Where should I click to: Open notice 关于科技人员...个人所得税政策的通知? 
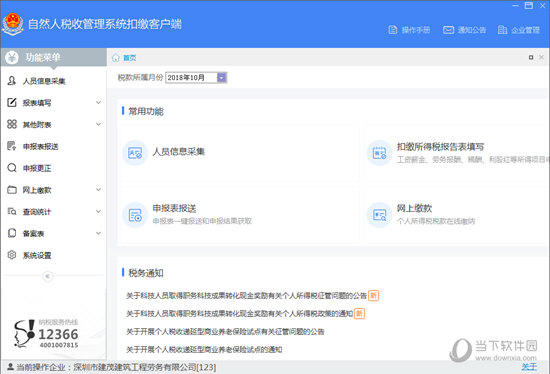239,314
